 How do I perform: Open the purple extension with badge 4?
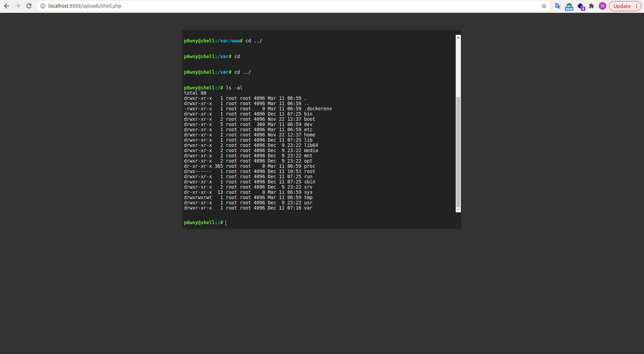click(x=581, y=6)
